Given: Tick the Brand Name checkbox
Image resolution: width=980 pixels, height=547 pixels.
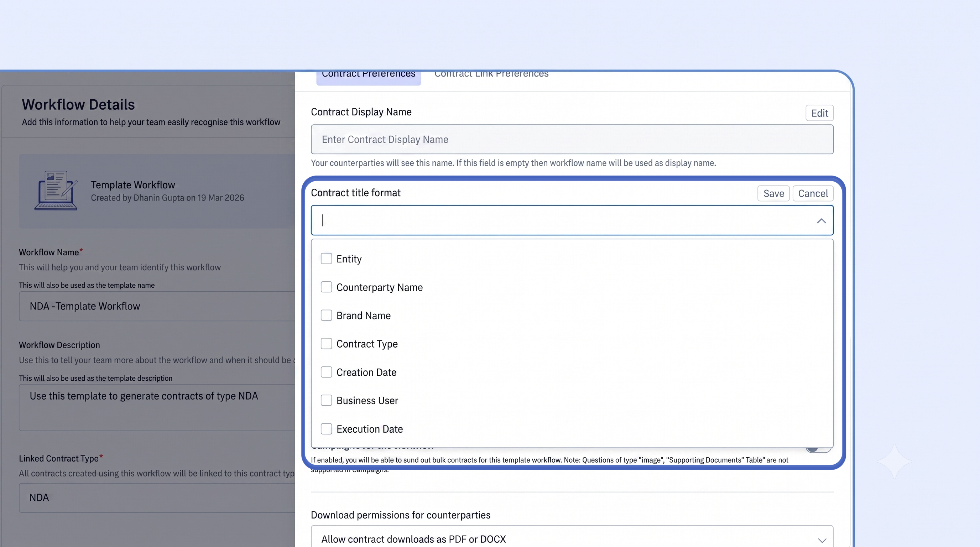Looking at the screenshot, I should click(x=326, y=315).
